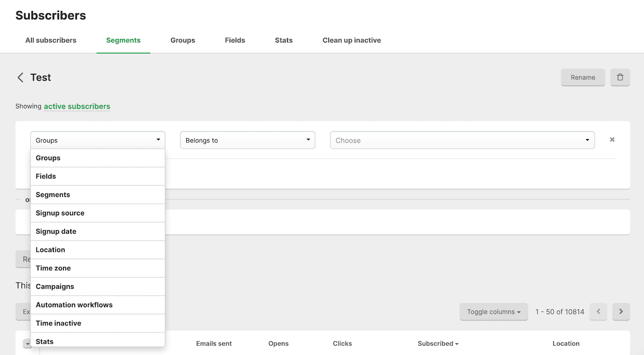Delete the Test segment using the trash icon
644x355 pixels.
620,77
